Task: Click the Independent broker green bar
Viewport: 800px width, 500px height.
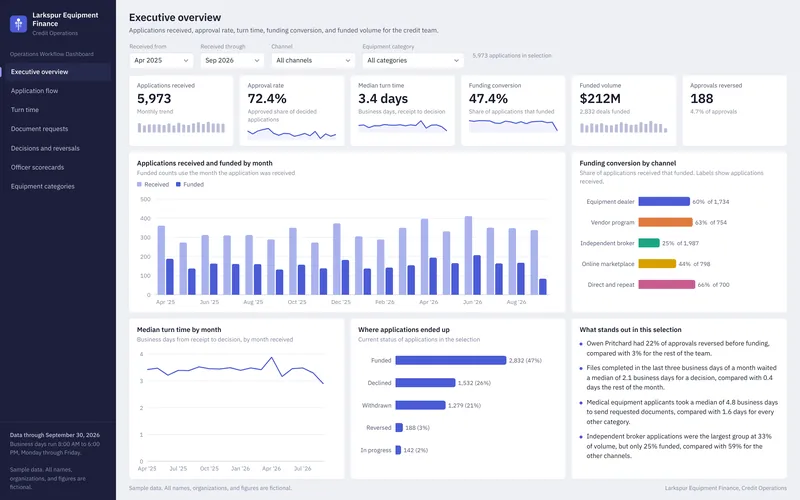Action: click(x=649, y=243)
